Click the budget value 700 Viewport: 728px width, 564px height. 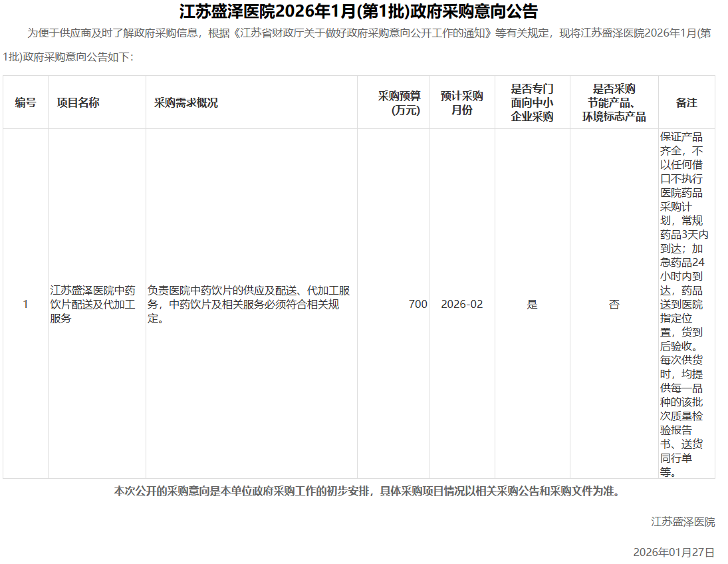pyautogui.click(x=418, y=304)
